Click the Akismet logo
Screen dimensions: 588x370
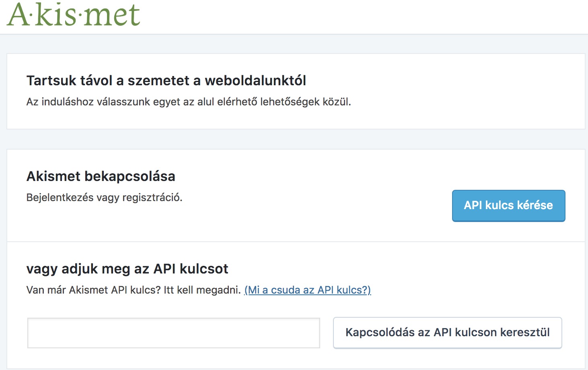pos(74,14)
